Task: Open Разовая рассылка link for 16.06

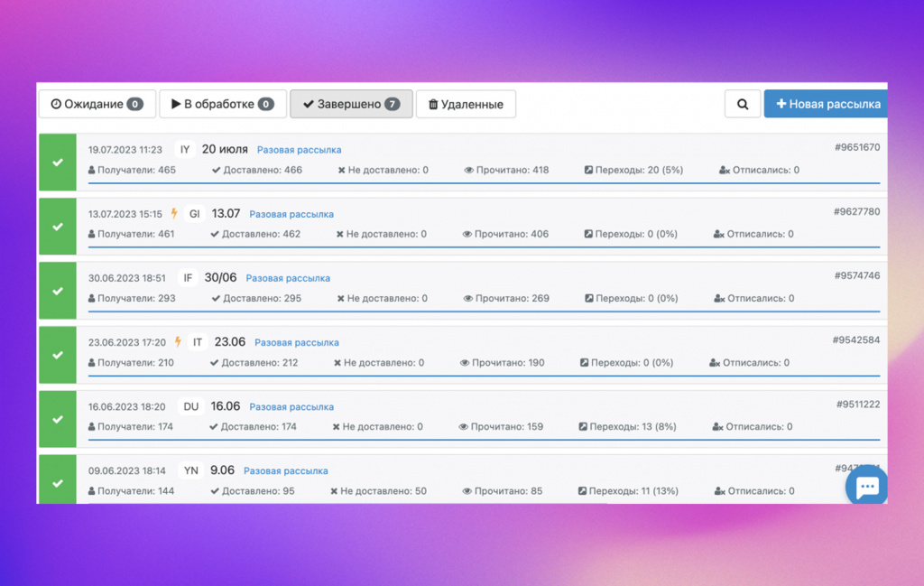Action: [x=291, y=407]
